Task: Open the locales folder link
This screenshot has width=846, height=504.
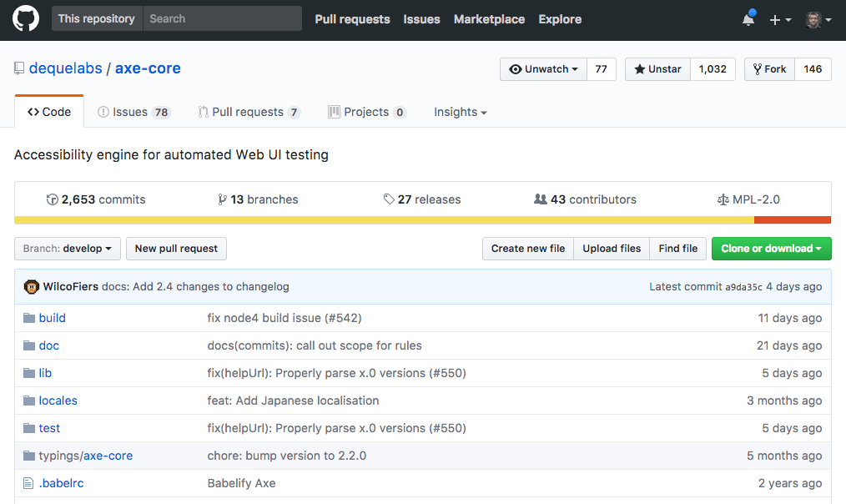Action: click(x=58, y=401)
